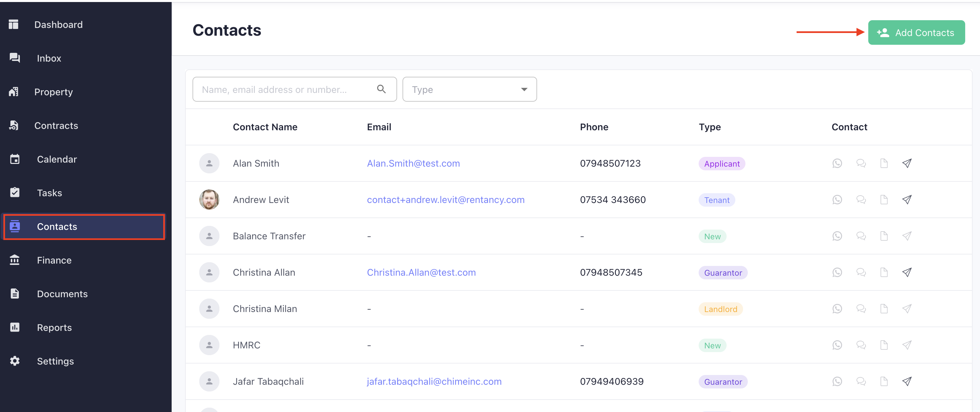Click the Add Contacts button

tap(916, 33)
